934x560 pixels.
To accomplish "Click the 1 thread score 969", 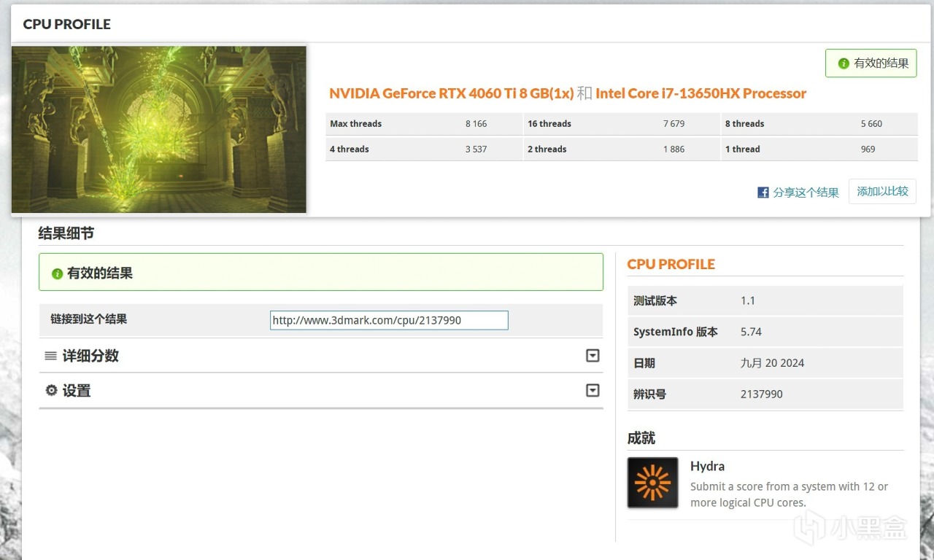I will coord(868,149).
